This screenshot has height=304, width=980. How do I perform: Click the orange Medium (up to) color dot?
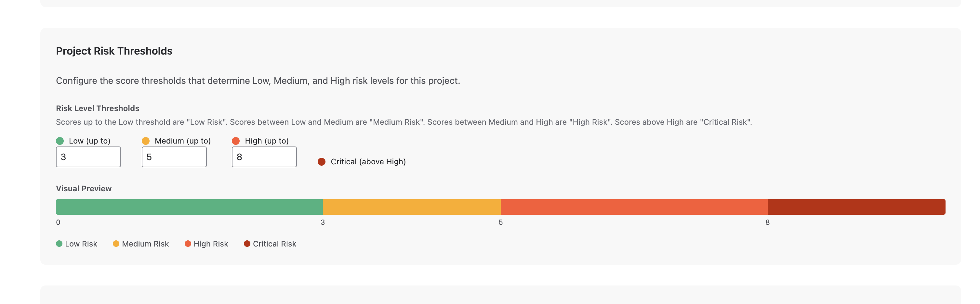pyautogui.click(x=146, y=140)
